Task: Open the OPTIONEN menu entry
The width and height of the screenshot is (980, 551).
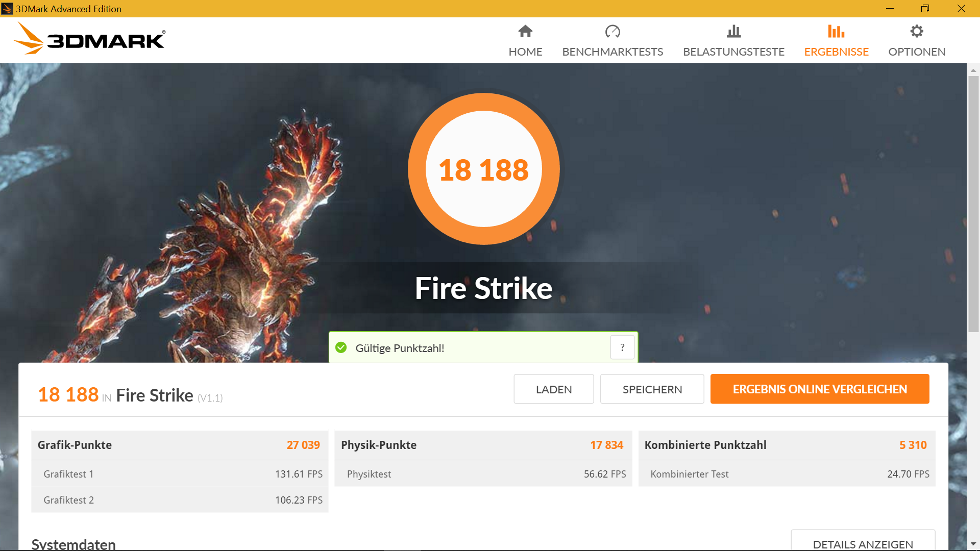Action: [x=917, y=52]
